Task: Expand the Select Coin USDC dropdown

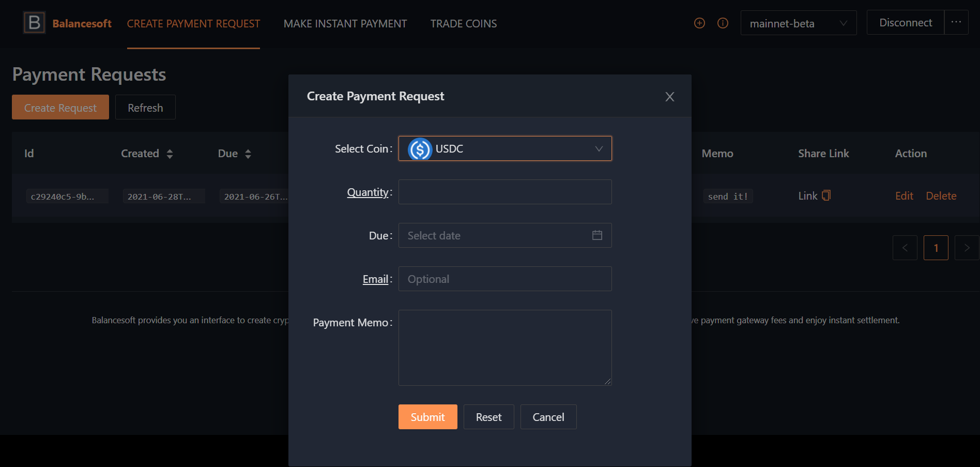Action: [x=505, y=148]
